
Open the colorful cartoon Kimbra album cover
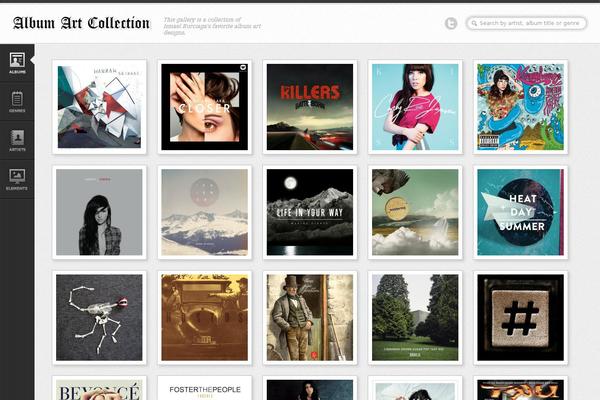pyautogui.click(x=520, y=107)
